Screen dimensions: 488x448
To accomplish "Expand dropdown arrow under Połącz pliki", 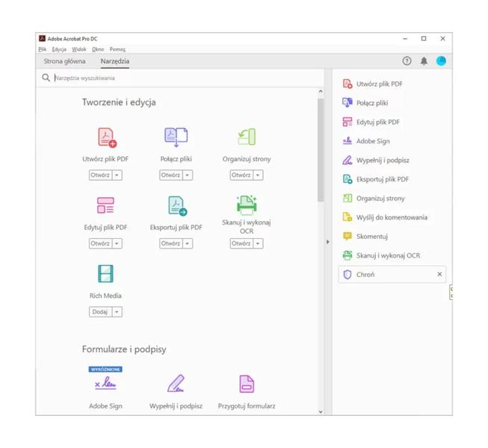I will (188, 175).
